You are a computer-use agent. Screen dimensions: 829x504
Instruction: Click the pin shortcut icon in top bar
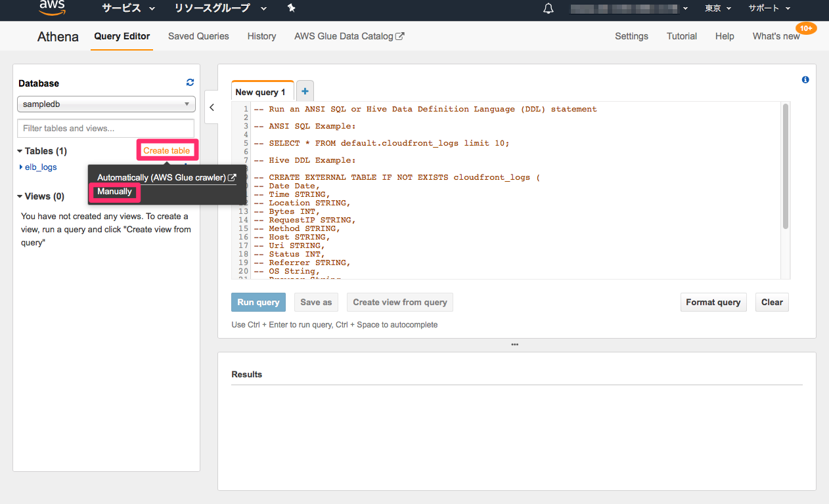click(x=292, y=8)
